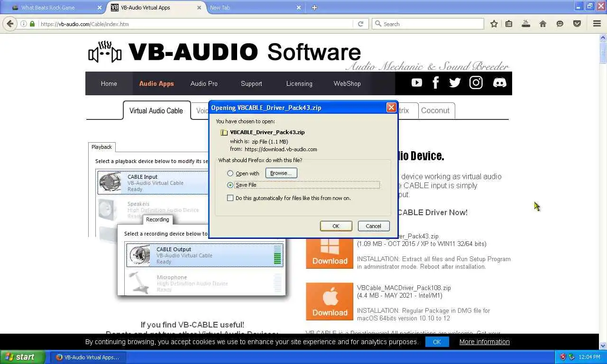Open a new tab with plus icon
Viewport: 607px width, 364px height.
click(314, 7)
